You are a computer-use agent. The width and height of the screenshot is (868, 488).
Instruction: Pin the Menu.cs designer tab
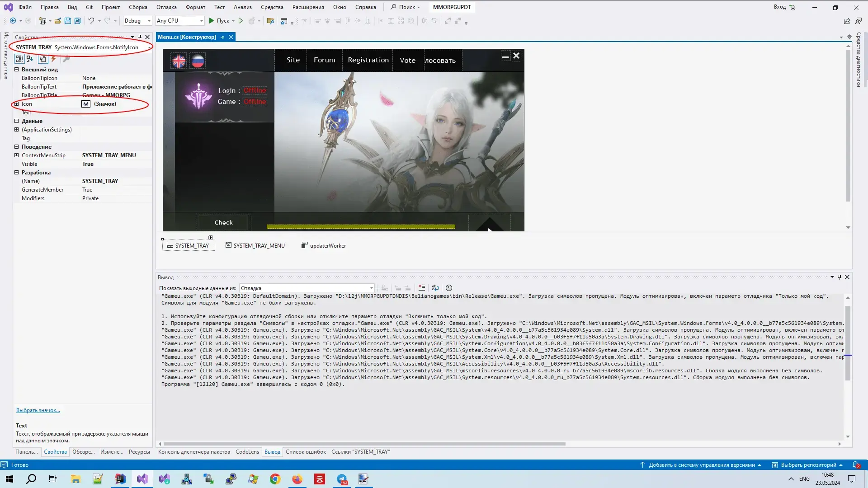click(223, 37)
